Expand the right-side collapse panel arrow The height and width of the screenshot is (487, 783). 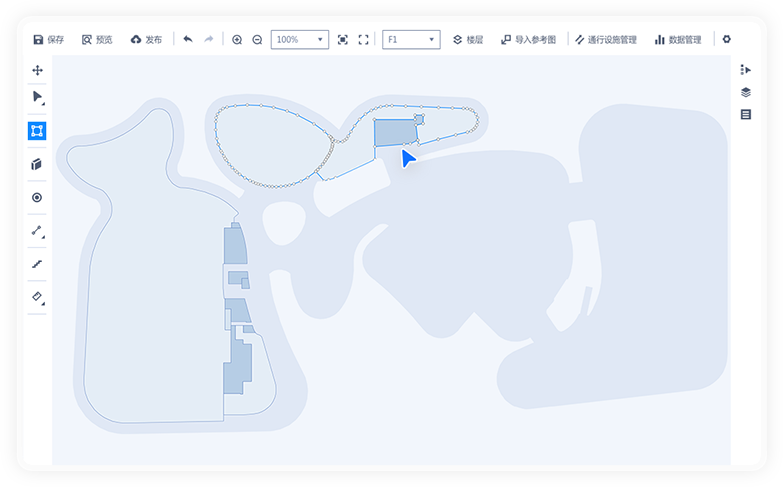click(745, 70)
